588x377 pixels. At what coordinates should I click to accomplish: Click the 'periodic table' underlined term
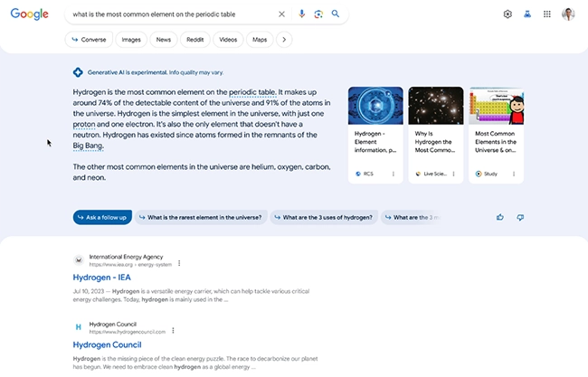click(x=252, y=92)
